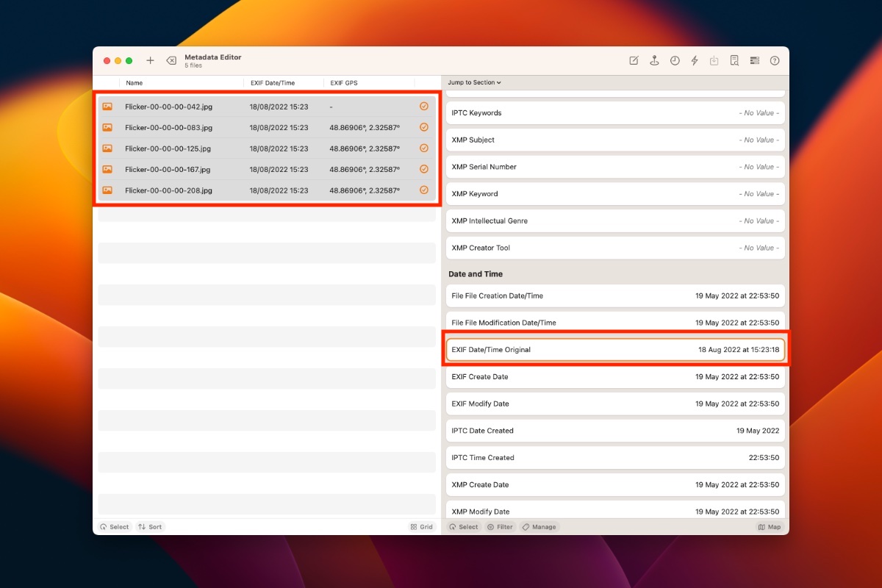The height and width of the screenshot is (588, 882).
Task: Click the clear list backspace icon
Action: tap(171, 60)
